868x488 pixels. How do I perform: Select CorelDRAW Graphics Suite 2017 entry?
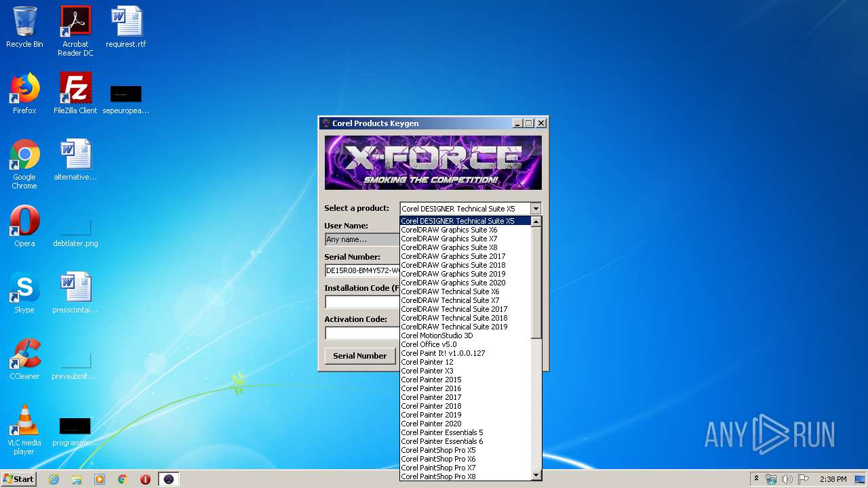[x=465, y=256]
